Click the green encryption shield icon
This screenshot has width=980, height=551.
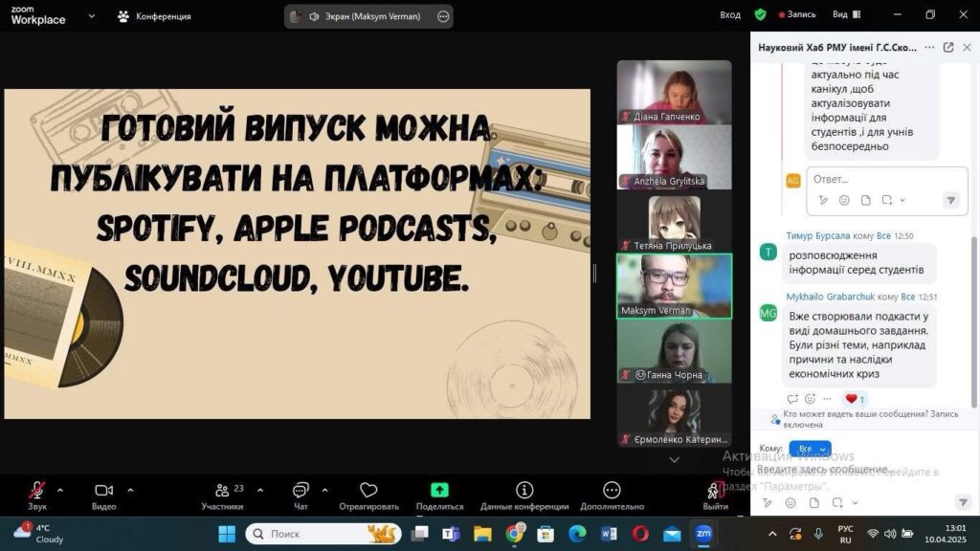[760, 15]
